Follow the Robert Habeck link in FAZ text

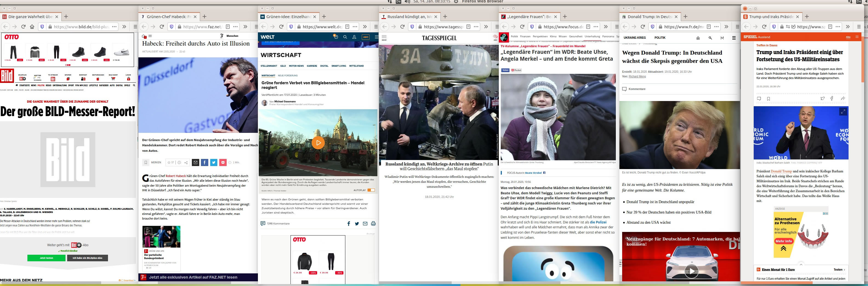[176, 176]
